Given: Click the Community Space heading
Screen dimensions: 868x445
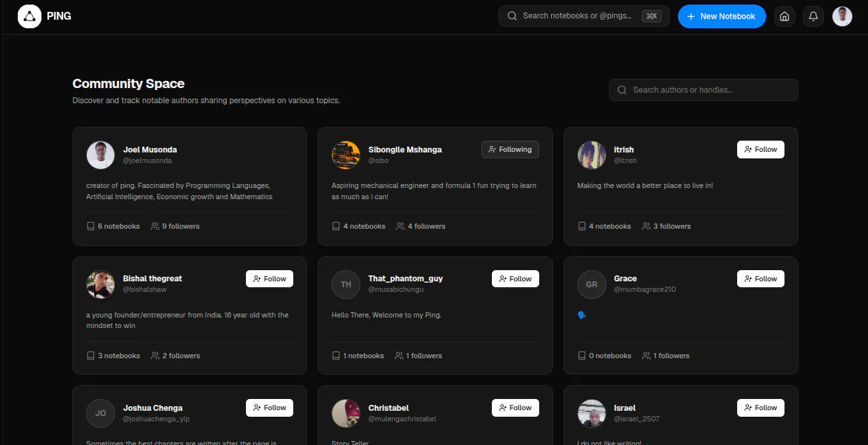Looking at the screenshot, I should 128,83.
